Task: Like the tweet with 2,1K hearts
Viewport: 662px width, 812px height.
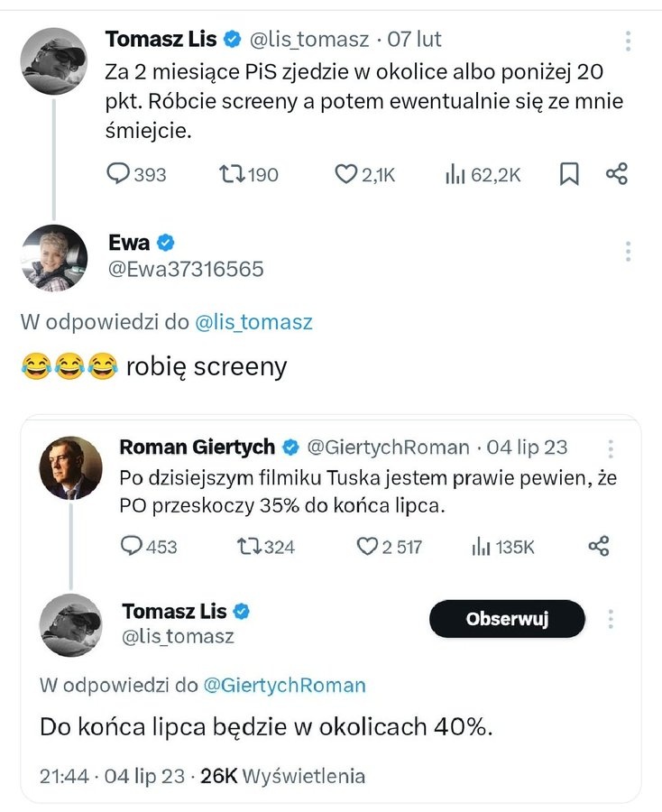Action: click(x=346, y=174)
